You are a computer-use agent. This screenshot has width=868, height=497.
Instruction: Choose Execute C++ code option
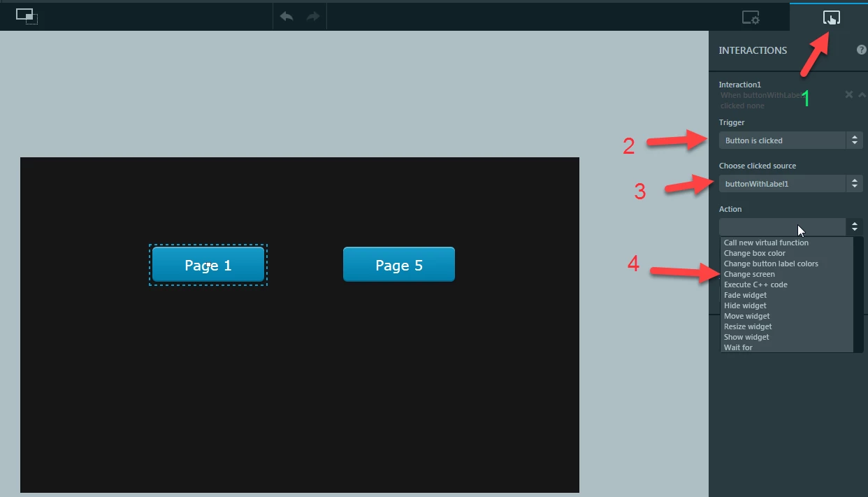755,284
